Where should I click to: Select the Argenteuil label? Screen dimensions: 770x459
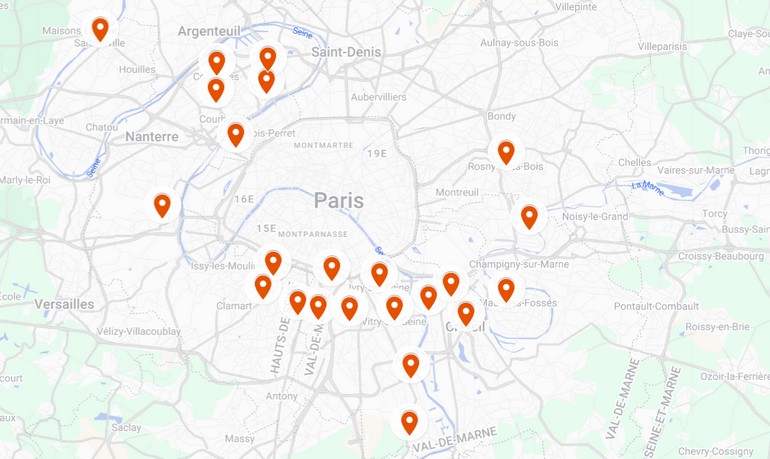(x=209, y=31)
